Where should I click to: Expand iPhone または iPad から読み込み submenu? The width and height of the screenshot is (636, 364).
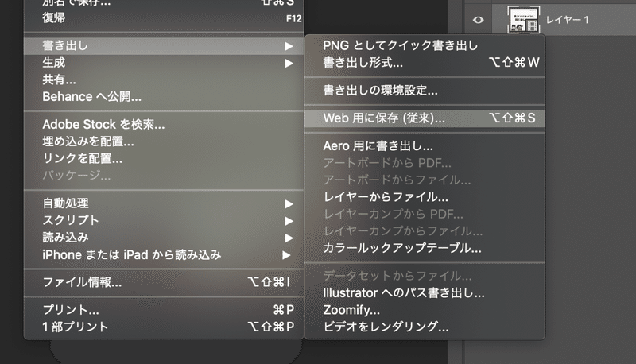(x=164, y=255)
